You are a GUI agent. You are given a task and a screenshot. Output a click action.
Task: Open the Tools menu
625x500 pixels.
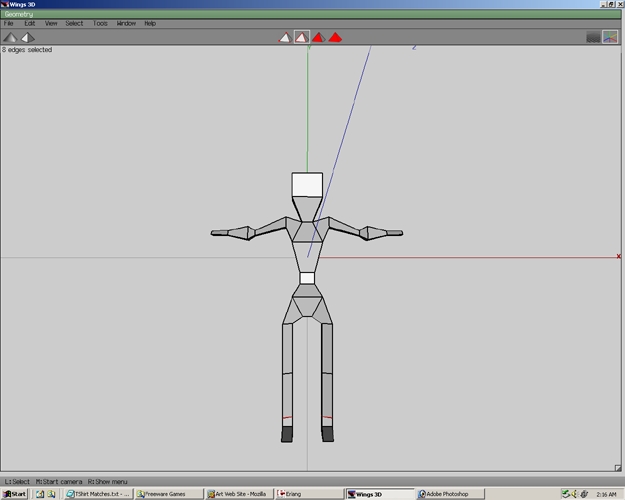tap(100, 24)
